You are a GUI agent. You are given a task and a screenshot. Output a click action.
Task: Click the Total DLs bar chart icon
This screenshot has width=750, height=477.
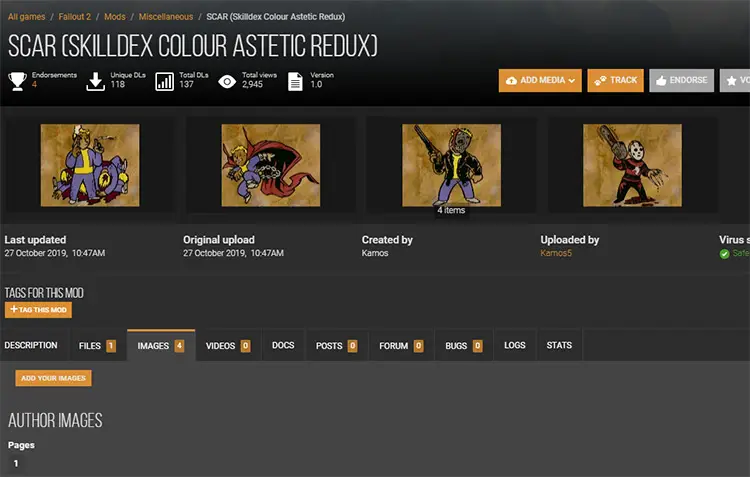point(165,82)
